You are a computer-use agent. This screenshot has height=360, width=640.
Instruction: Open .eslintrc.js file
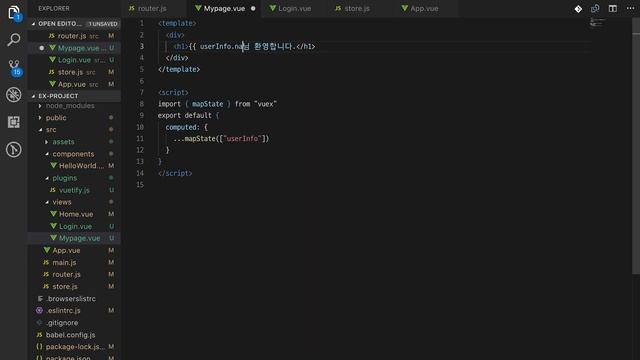(74, 311)
